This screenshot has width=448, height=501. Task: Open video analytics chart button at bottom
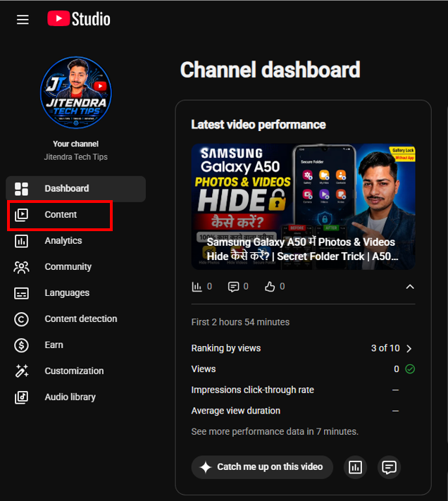coord(355,467)
